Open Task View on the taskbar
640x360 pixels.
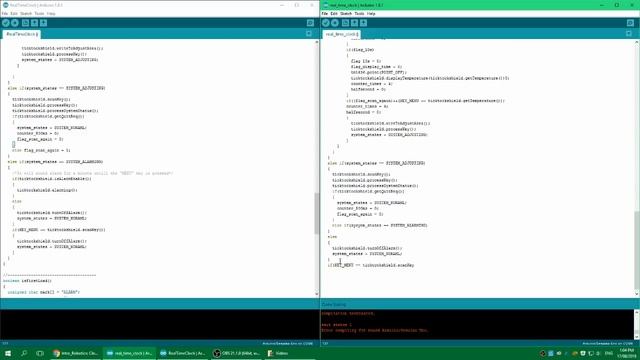click(x=40, y=353)
